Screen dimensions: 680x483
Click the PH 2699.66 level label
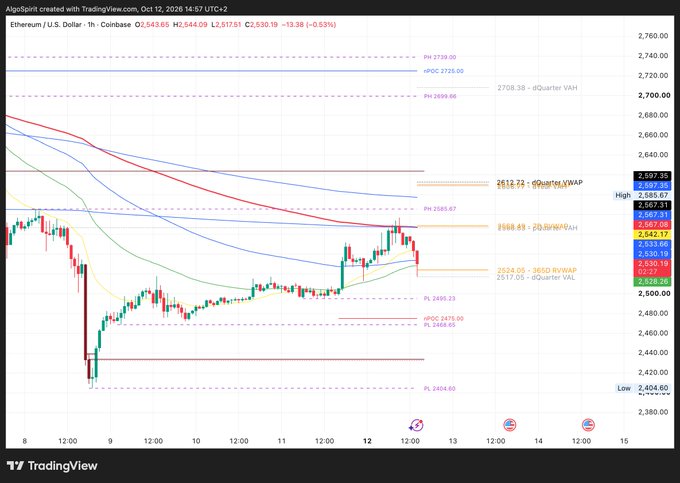point(440,96)
